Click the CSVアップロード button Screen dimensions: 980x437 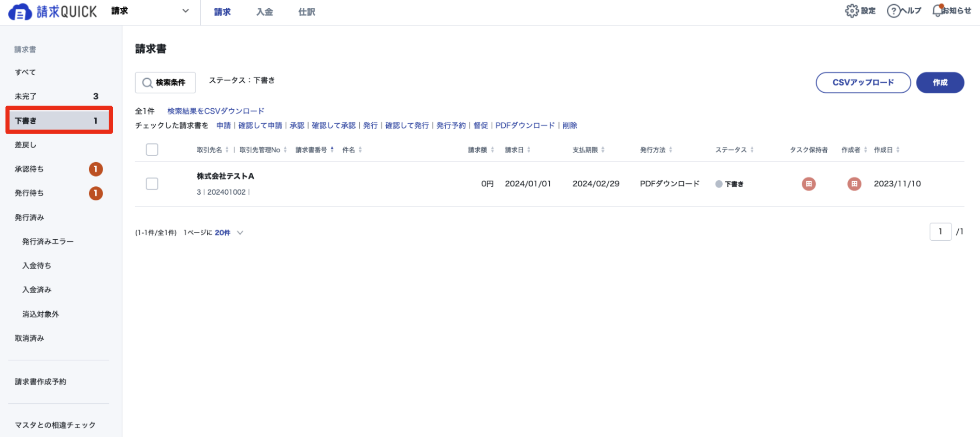click(x=863, y=82)
